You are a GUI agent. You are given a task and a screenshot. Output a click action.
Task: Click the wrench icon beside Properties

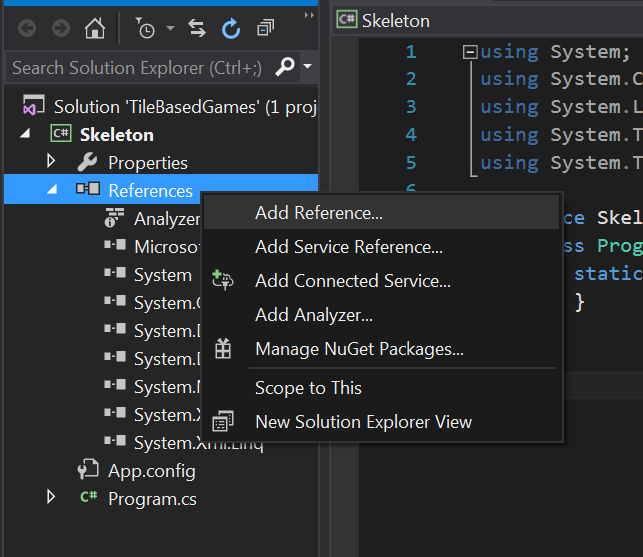coord(88,162)
